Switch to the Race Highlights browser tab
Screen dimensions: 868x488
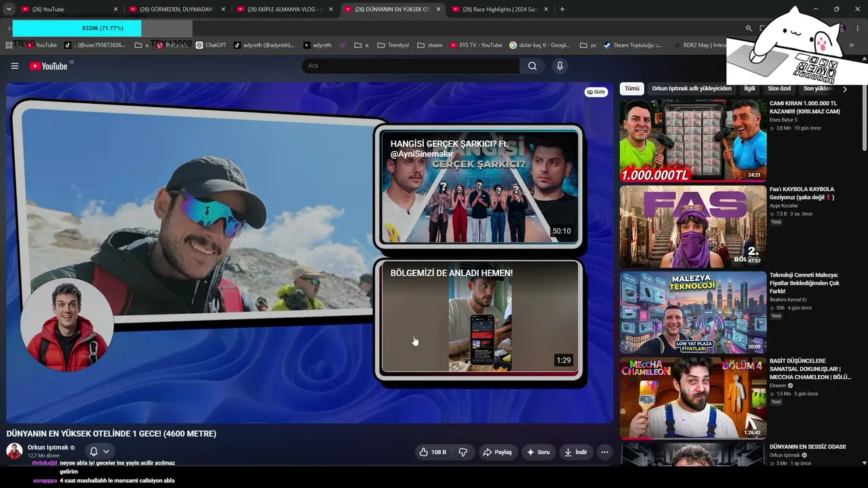coord(499,9)
